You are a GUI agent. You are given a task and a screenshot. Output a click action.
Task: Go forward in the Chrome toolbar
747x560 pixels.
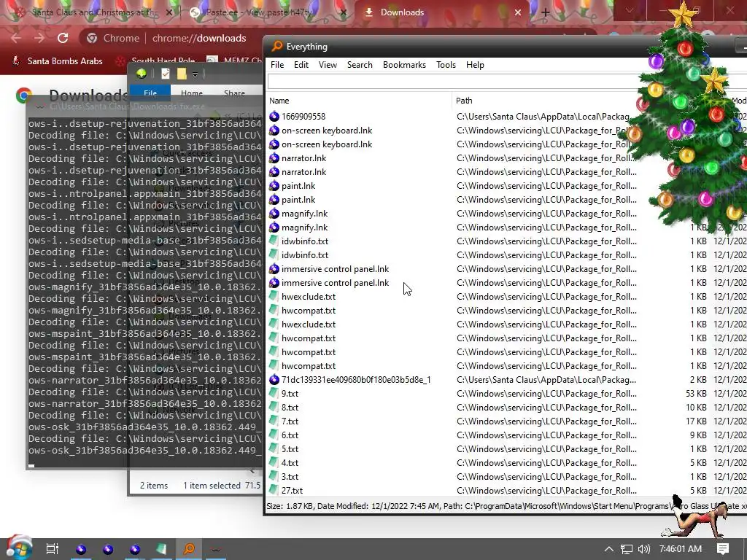[39, 38]
